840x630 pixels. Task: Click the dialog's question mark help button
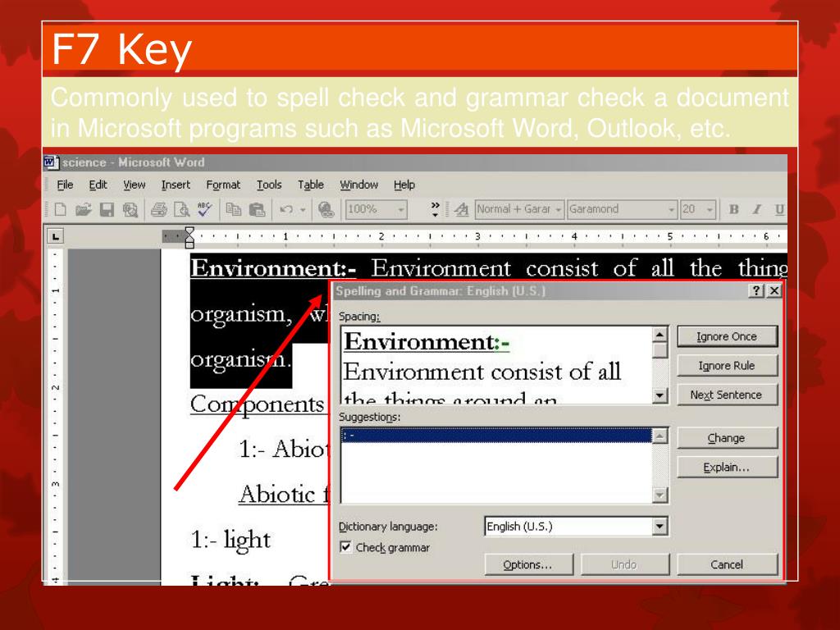click(x=756, y=291)
